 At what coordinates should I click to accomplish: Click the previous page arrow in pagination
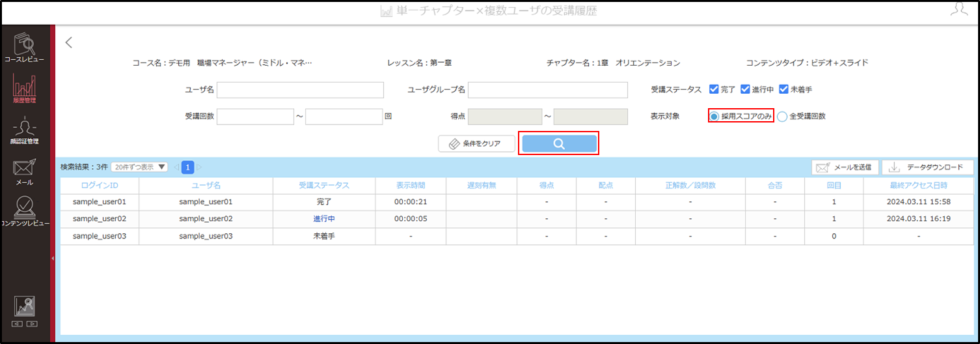(x=176, y=167)
